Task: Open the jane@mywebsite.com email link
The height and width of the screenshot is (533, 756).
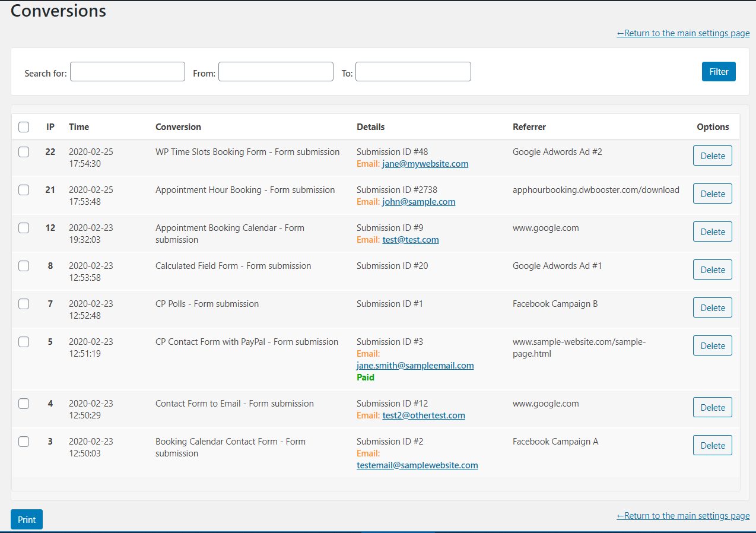Action: pos(425,164)
